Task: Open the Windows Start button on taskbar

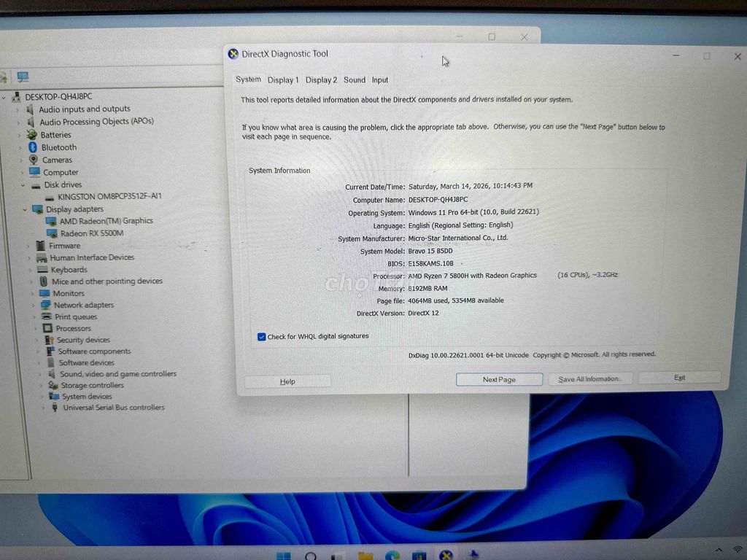Action: point(284,556)
